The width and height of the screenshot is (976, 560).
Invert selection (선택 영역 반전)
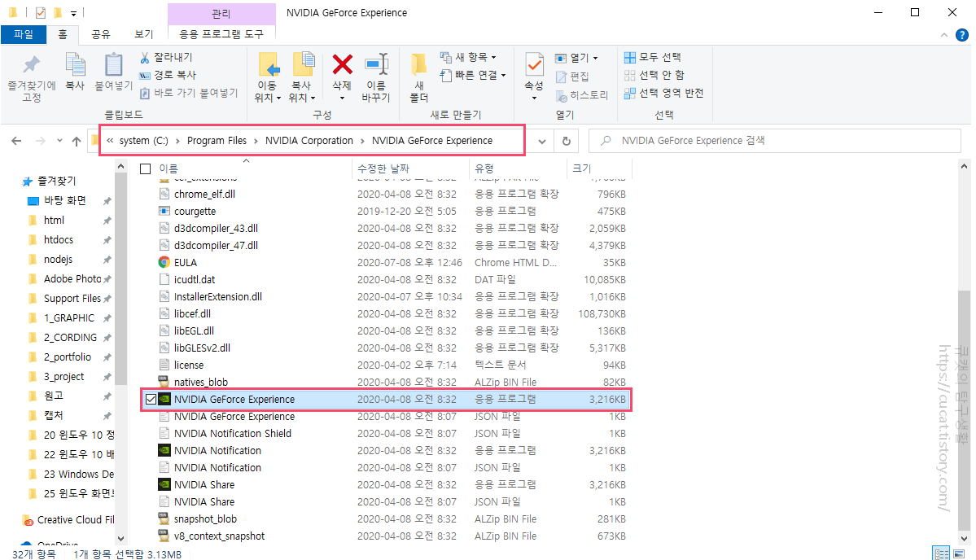click(x=663, y=93)
